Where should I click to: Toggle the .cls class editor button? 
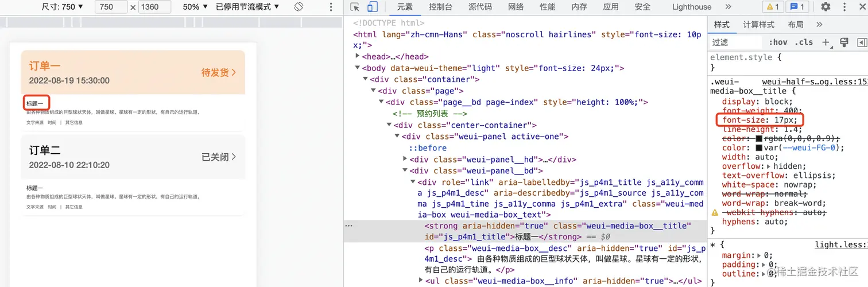804,42
